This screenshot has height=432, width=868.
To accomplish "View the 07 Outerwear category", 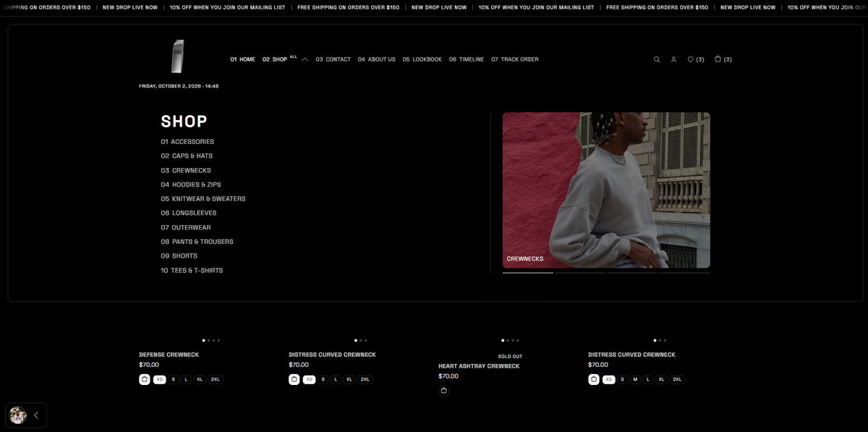I will point(186,227).
